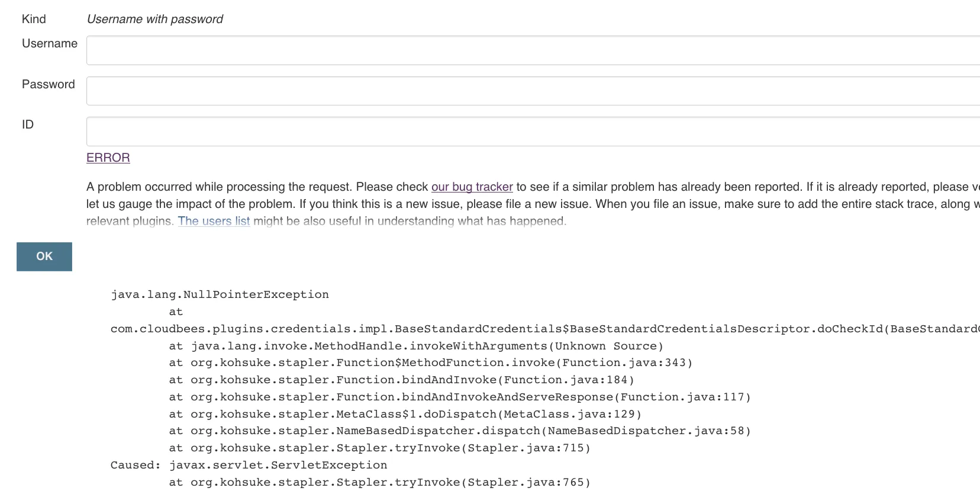This screenshot has width=980, height=494.
Task: Click the BaseStandardCredentialsDescriptor.doCheckId trace line
Action: 533,329
